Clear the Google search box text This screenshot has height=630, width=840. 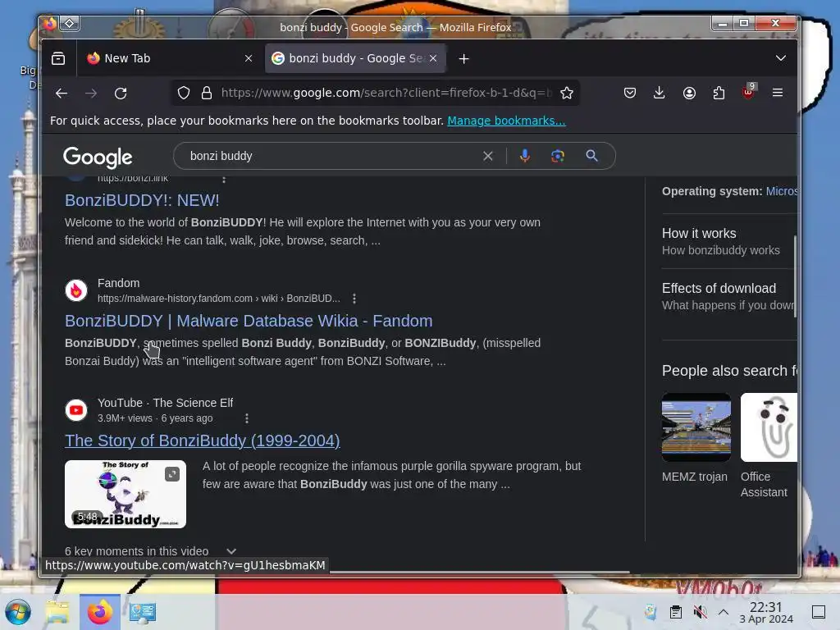[488, 156]
